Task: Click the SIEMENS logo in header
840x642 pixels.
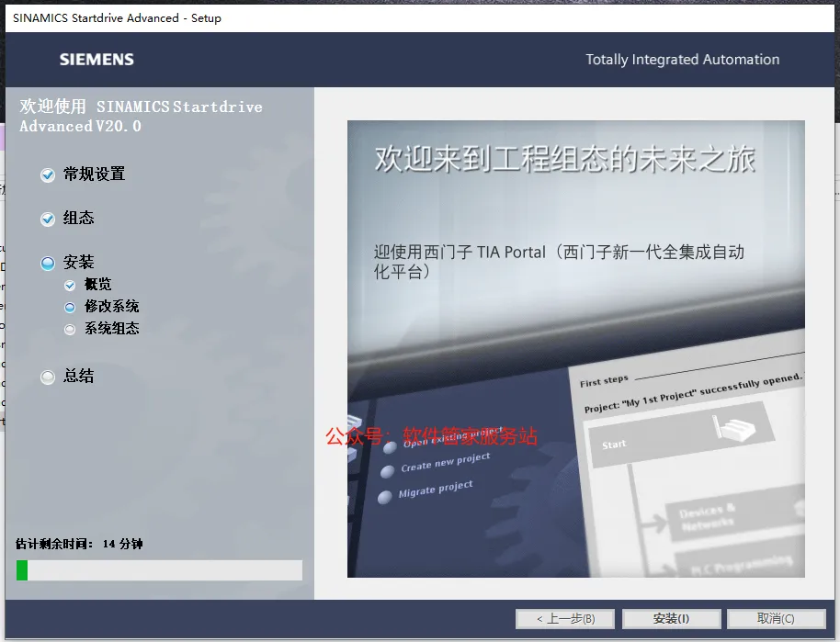Action: 96,60
